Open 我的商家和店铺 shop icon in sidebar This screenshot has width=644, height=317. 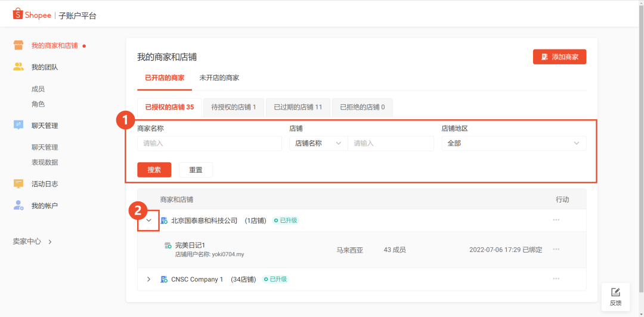pos(18,45)
